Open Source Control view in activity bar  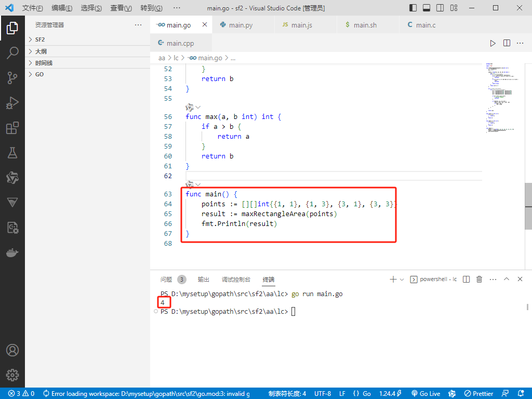pos(12,78)
